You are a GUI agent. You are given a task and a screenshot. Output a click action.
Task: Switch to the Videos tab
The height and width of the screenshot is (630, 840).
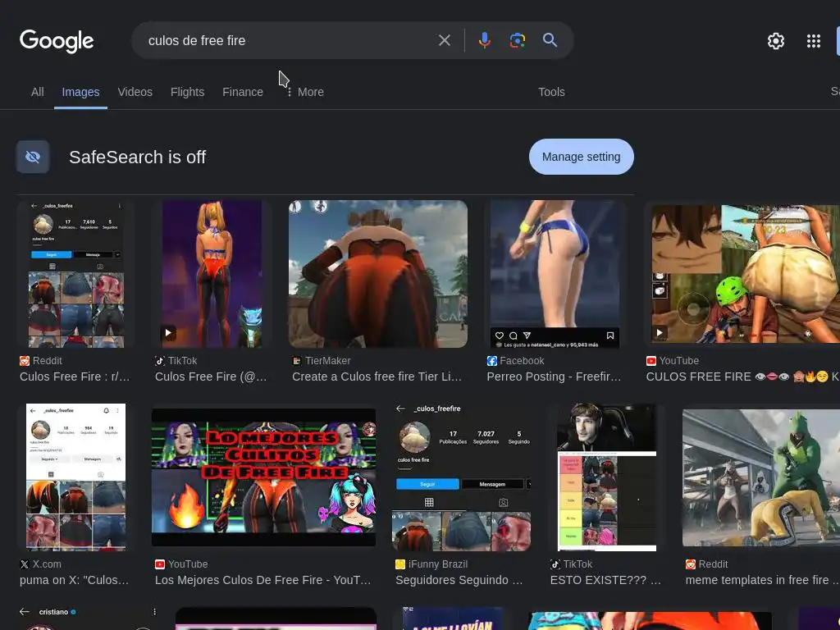(x=135, y=92)
